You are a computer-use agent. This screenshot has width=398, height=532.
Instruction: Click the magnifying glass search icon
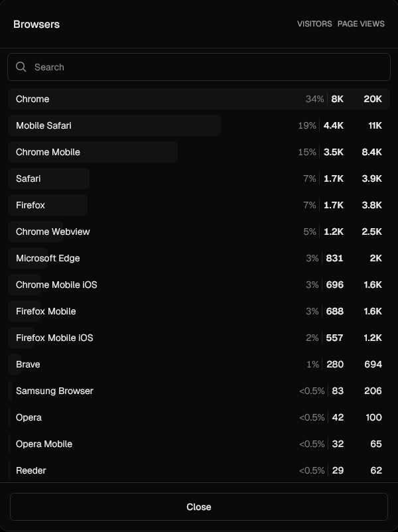21,67
